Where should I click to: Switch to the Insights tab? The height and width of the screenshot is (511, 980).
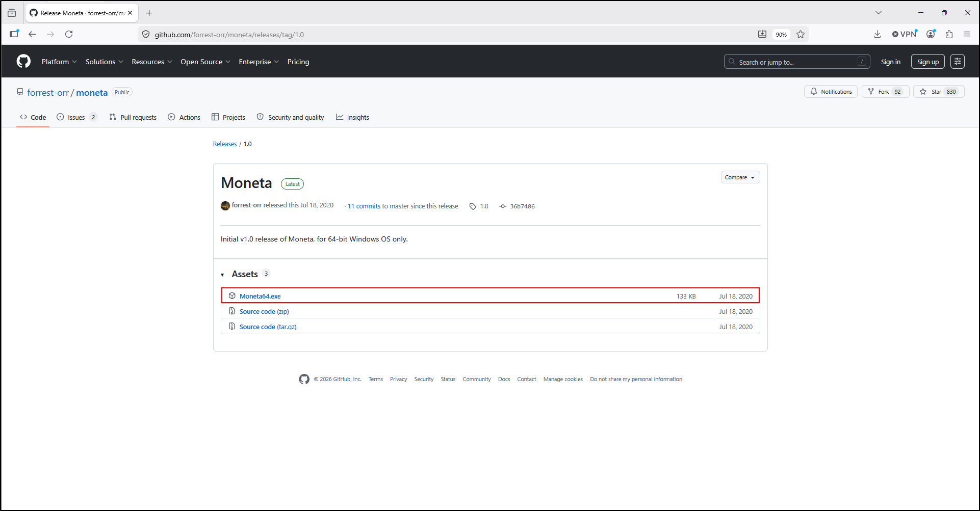click(352, 117)
